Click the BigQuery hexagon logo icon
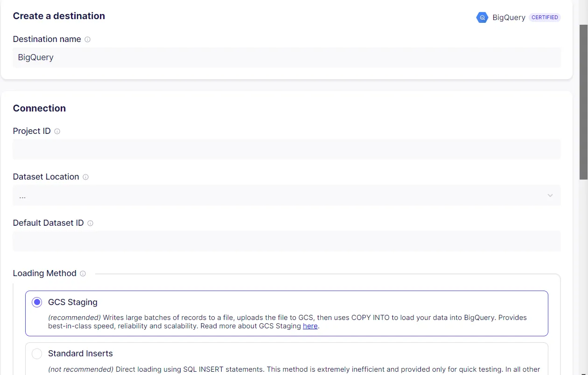588x375 pixels. 482,18
